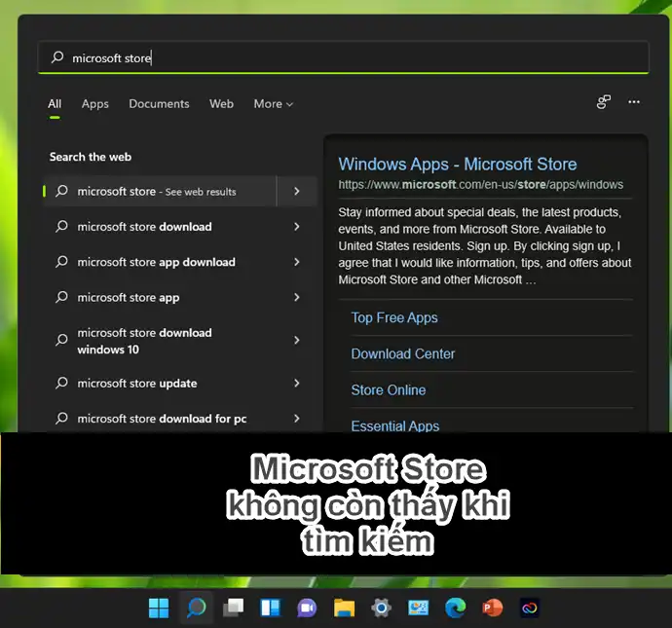Open Creative Cloud icon on the taskbar
The height and width of the screenshot is (628, 672).
530,608
